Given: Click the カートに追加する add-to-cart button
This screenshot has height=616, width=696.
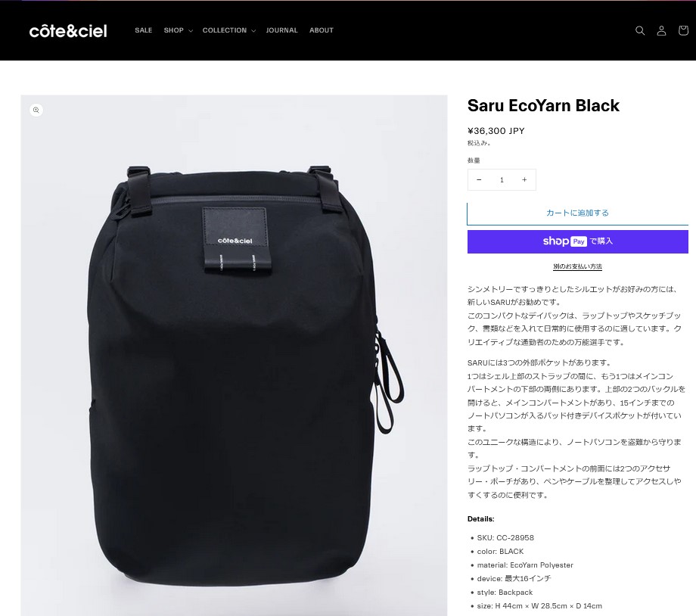Looking at the screenshot, I should [577, 213].
